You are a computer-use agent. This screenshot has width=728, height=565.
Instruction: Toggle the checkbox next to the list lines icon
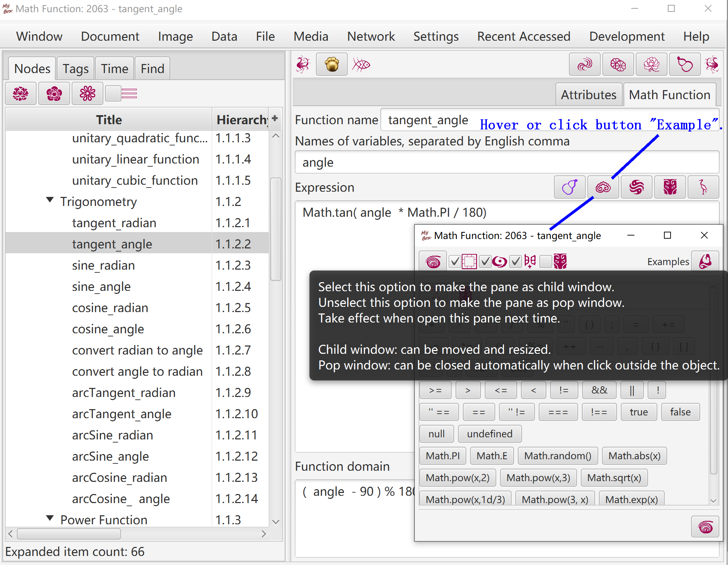click(x=113, y=94)
